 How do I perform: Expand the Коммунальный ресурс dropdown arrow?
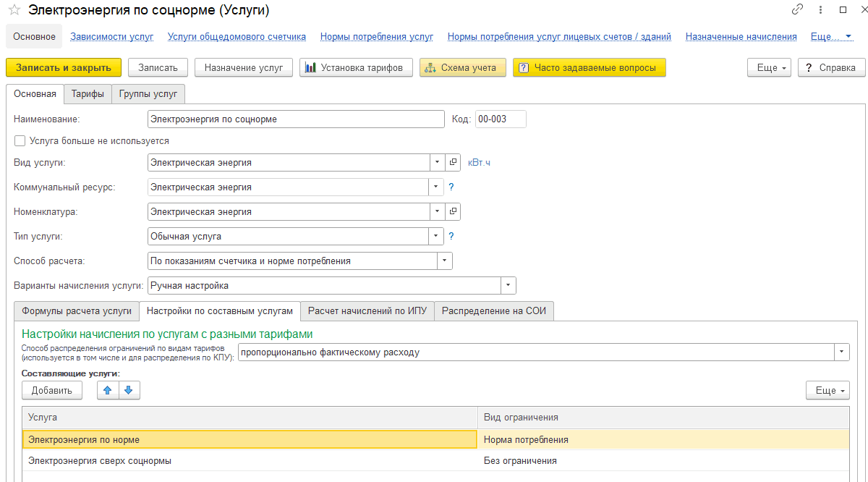(x=436, y=187)
